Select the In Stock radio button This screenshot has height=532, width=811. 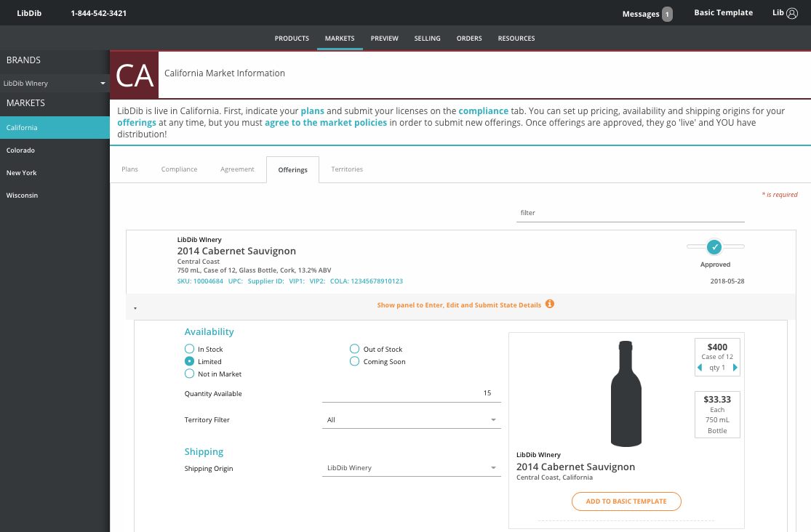point(189,349)
